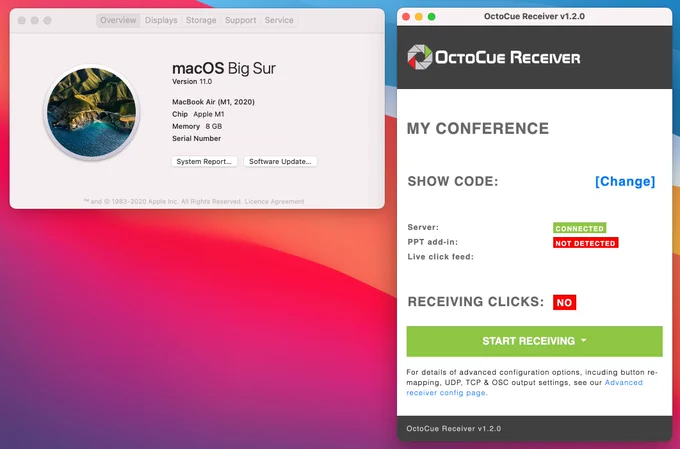Click the Chip Apple M1 line
This screenshot has height=449, width=680.
(x=198, y=114)
